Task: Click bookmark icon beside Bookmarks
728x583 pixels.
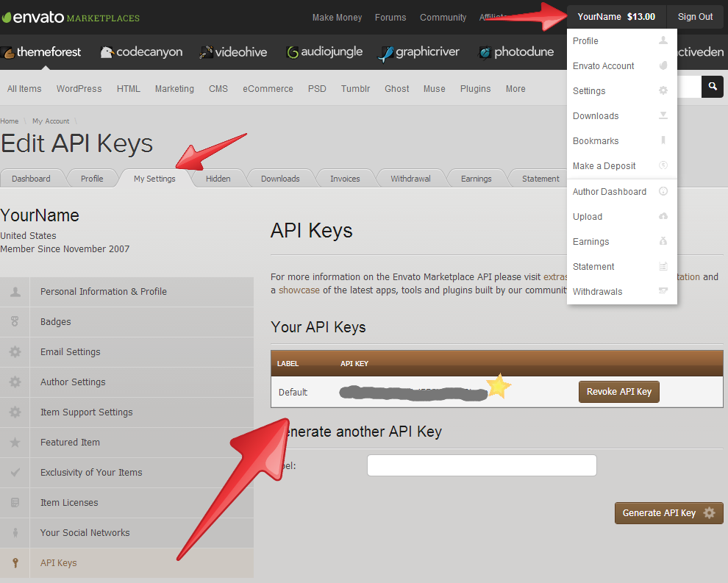Action: coord(663,140)
